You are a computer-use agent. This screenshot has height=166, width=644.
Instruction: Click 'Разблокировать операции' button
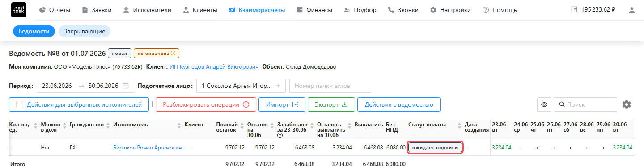click(x=206, y=104)
